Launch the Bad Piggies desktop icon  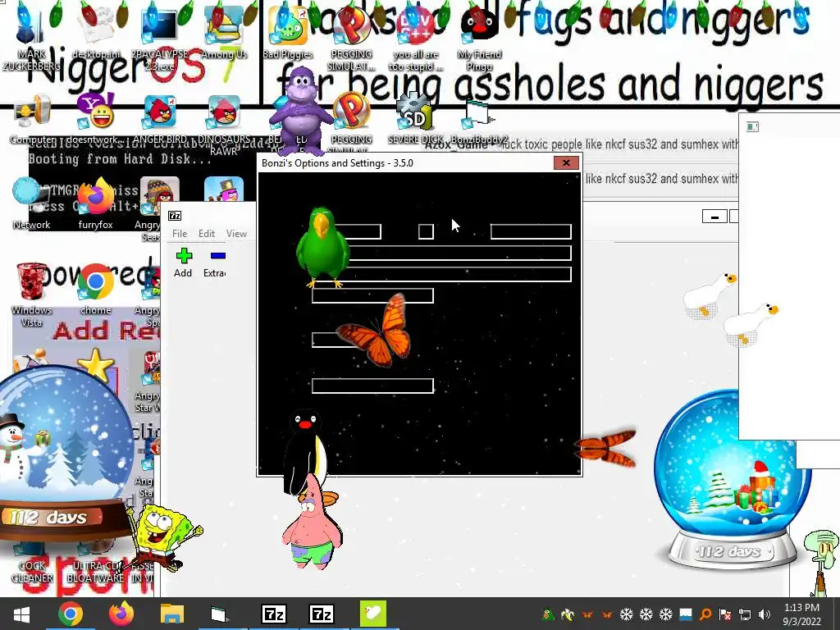288,32
